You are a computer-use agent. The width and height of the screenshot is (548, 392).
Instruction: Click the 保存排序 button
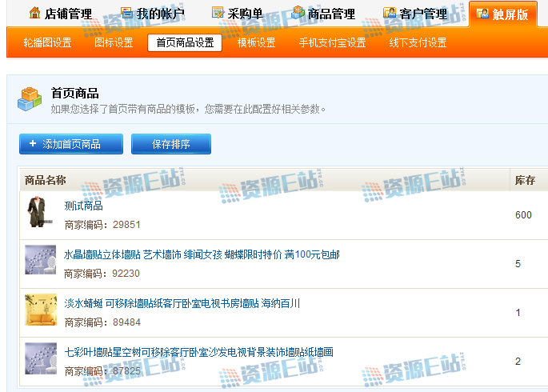point(171,144)
